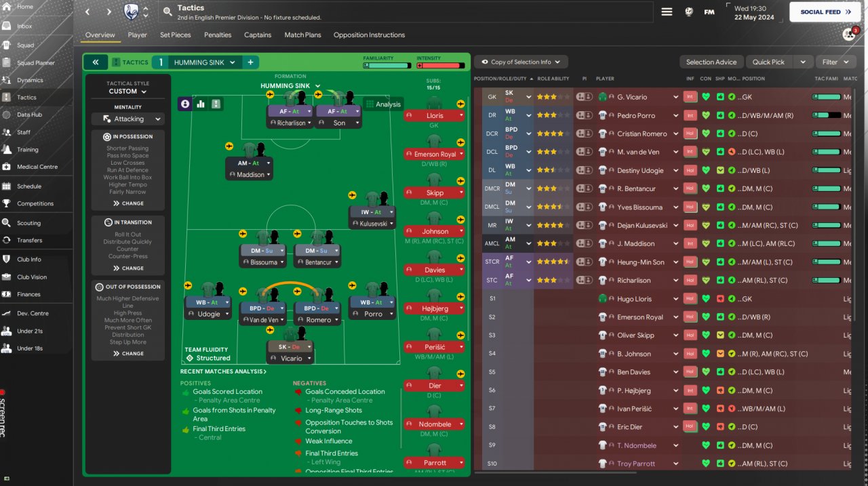This screenshot has width=868, height=486.
Task: Select the player view icon on the pitch
Action: pos(185,104)
